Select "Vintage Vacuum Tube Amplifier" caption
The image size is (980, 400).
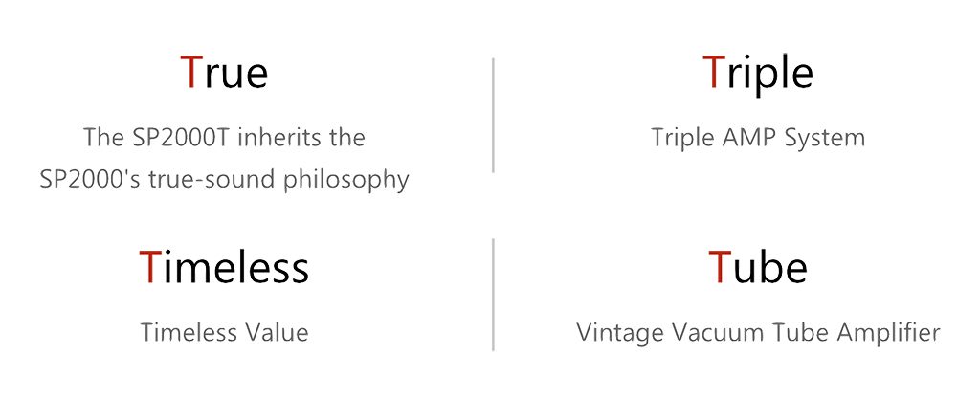758,333
